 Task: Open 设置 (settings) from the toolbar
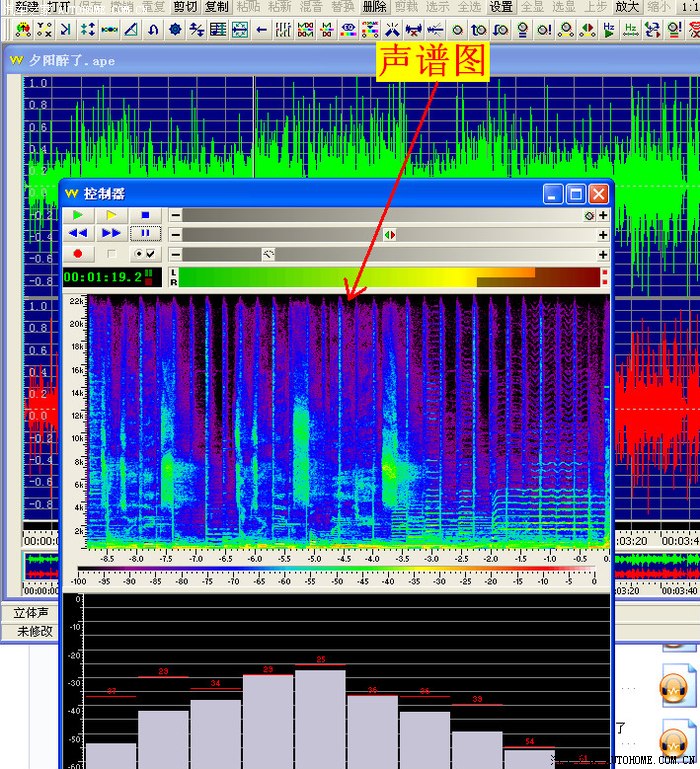click(501, 7)
